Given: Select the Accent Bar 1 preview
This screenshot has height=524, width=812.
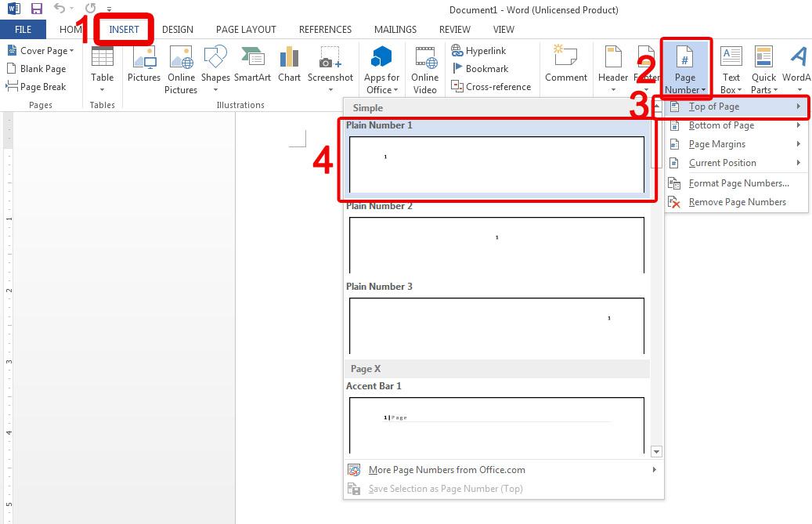Looking at the screenshot, I should [496, 425].
